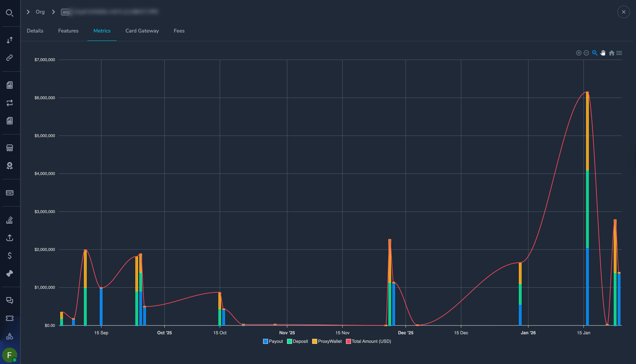This screenshot has height=364, width=636.
Task: Click the chevron after Org breadcrumb
Action: tap(53, 12)
